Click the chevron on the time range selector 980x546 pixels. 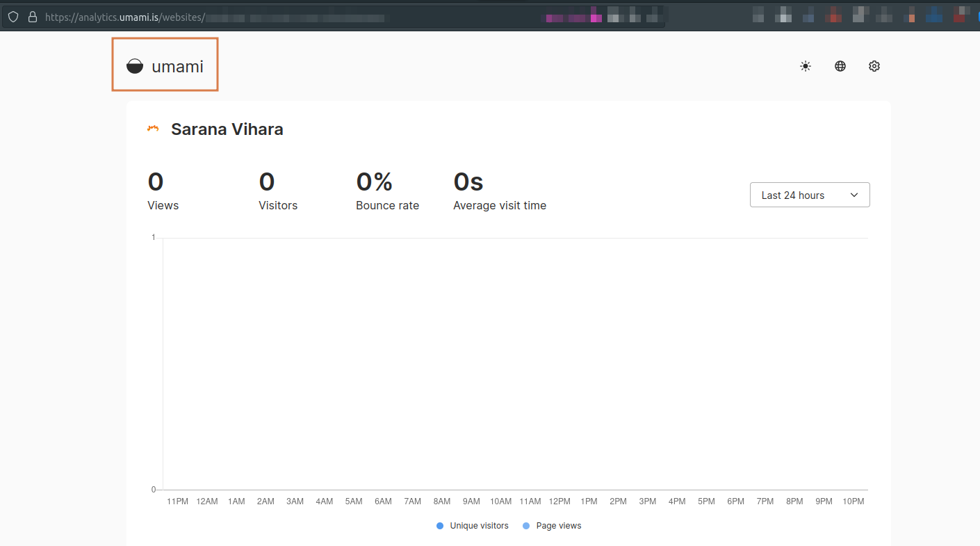[x=854, y=195]
